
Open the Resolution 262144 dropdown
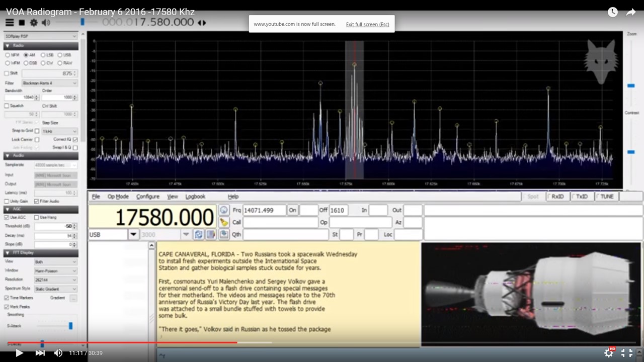click(x=56, y=280)
